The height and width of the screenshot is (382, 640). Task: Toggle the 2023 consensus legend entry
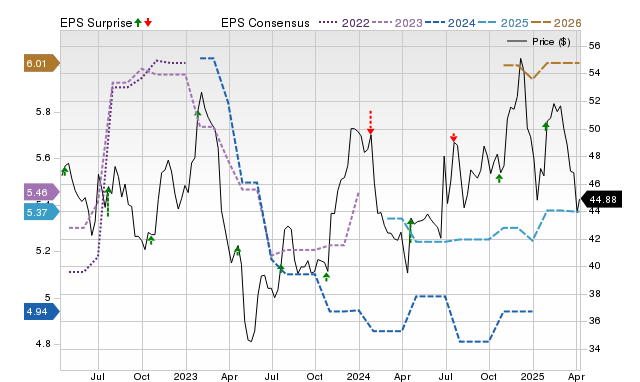(x=397, y=23)
